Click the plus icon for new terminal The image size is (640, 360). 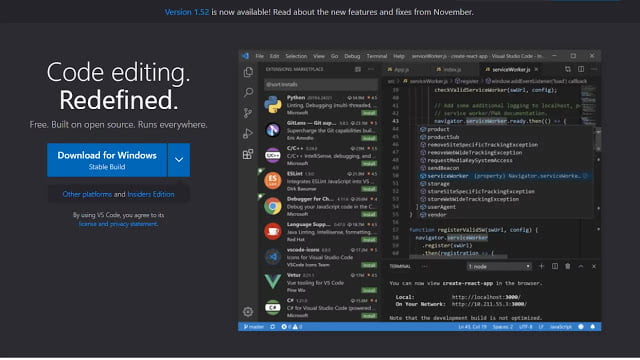pyautogui.click(x=542, y=267)
